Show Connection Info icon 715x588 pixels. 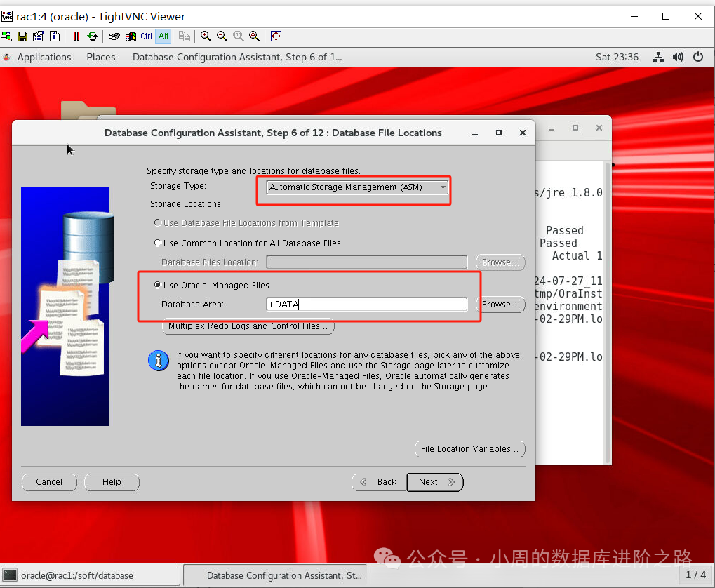point(55,36)
